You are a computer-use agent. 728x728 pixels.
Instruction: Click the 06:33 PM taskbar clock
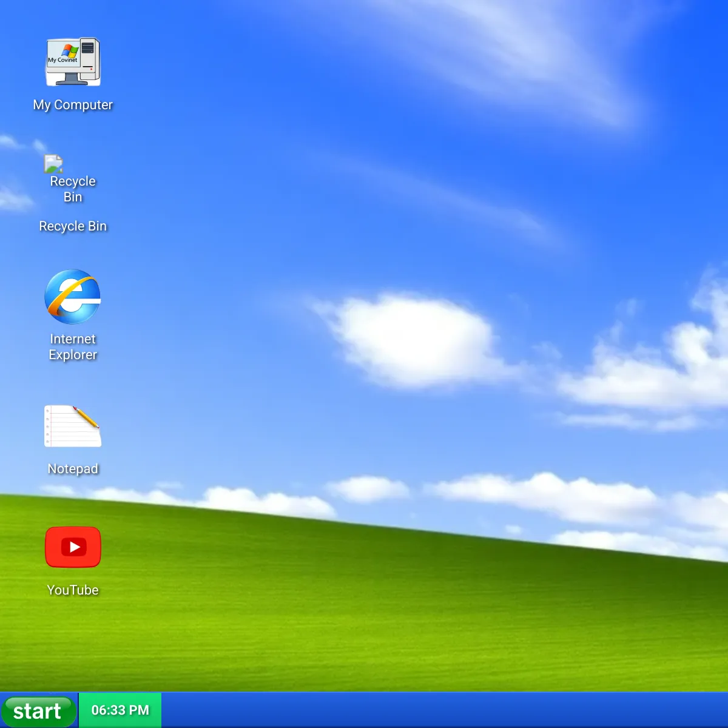click(120, 710)
